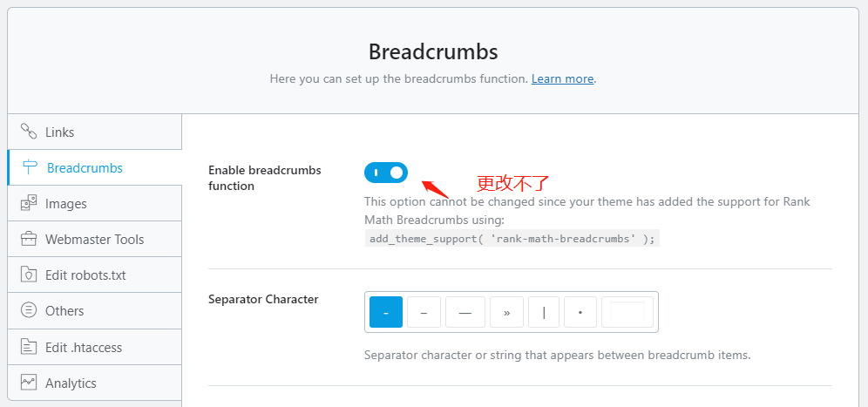The image size is (868, 407).
Task: Open the Learn more link
Action: pos(562,78)
